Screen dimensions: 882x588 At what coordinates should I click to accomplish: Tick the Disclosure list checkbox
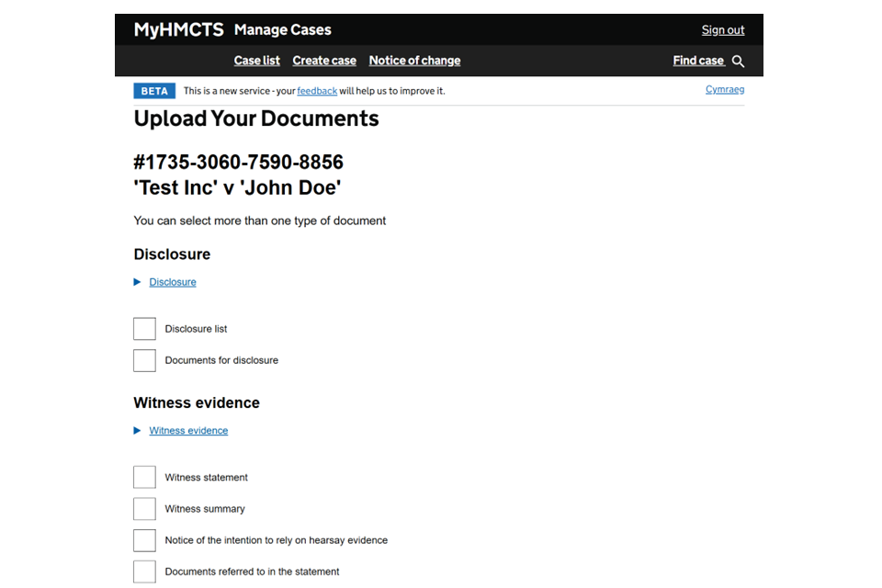(144, 329)
